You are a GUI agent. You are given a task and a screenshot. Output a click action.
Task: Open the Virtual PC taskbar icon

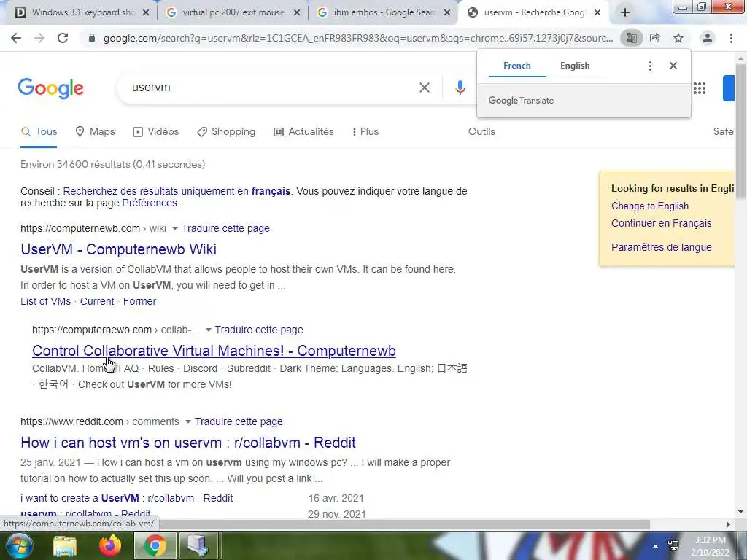pos(198,545)
